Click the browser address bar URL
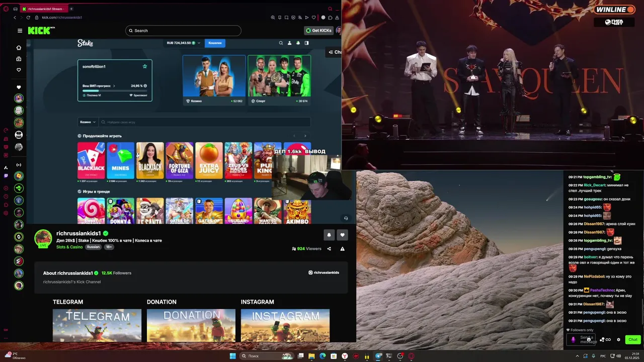This screenshot has width=644, height=362. point(62,18)
